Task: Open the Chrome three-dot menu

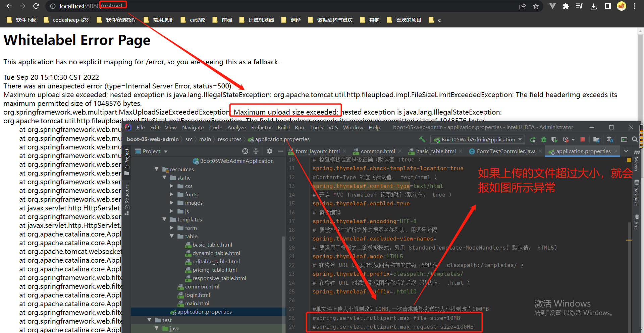Action: click(x=635, y=6)
